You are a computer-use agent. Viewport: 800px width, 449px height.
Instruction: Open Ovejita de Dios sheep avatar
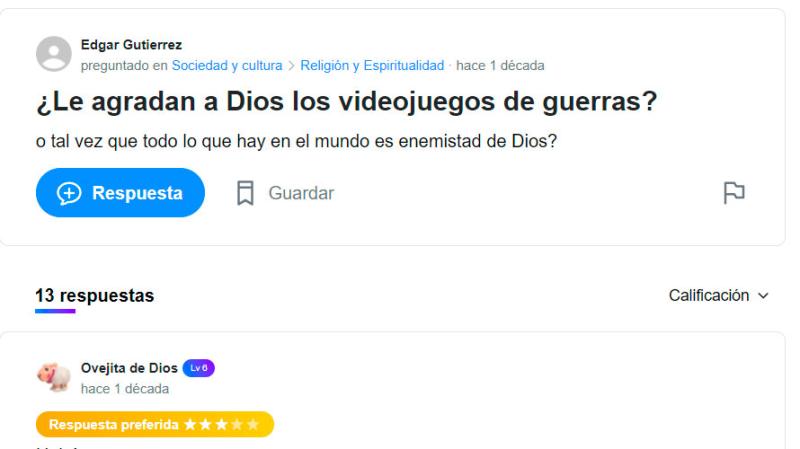pos(54,377)
